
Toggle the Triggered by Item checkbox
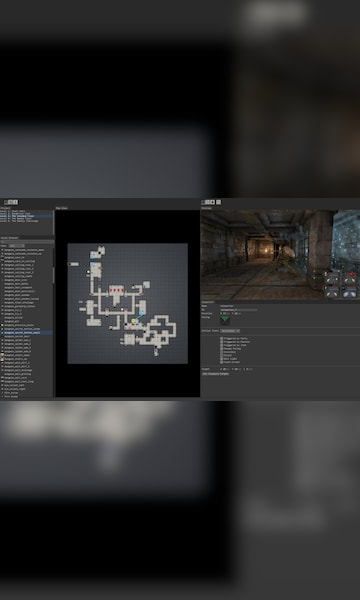[x=222, y=345]
